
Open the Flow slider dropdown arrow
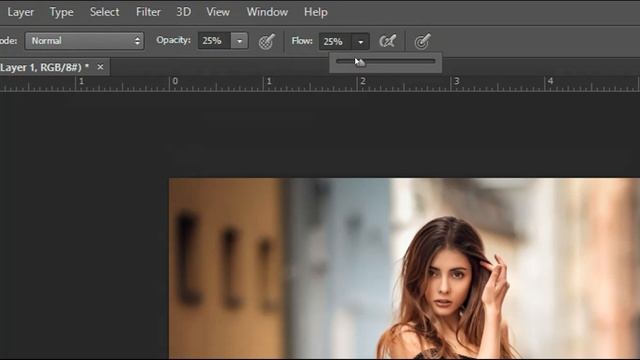pos(360,42)
